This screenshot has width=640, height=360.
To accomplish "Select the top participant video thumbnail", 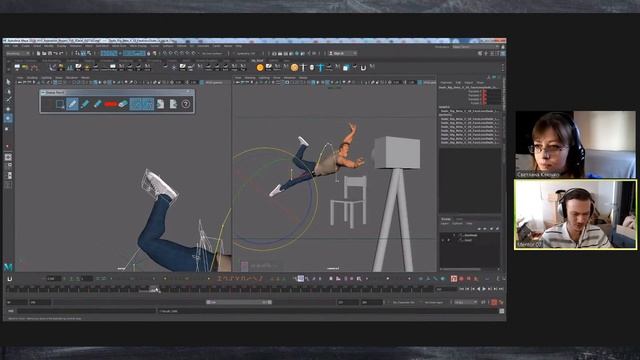I will coord(576,144).
